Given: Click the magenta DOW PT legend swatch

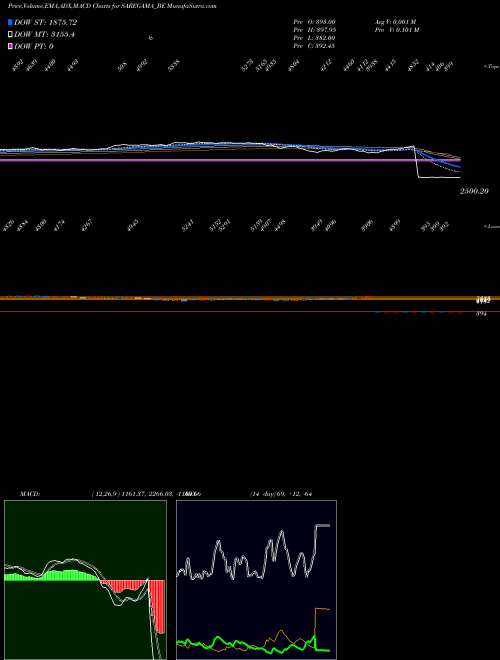Looking at the screenshot, I should point(11,46).
